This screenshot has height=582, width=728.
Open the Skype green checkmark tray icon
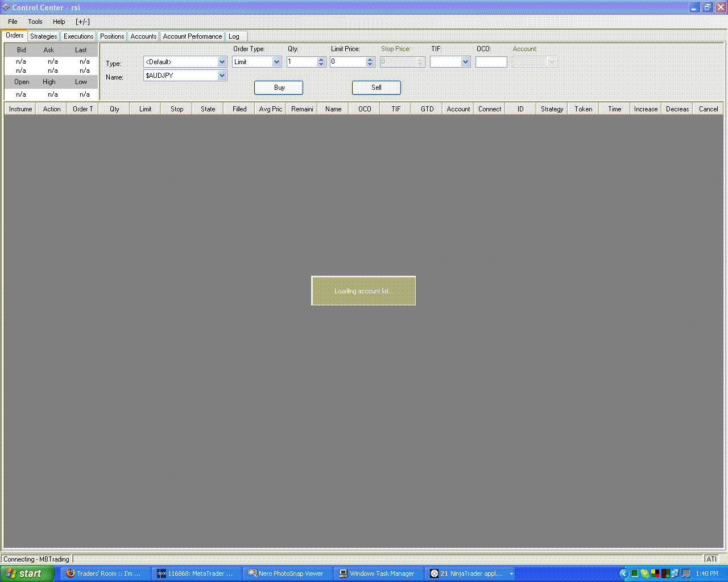coord(644,573)
